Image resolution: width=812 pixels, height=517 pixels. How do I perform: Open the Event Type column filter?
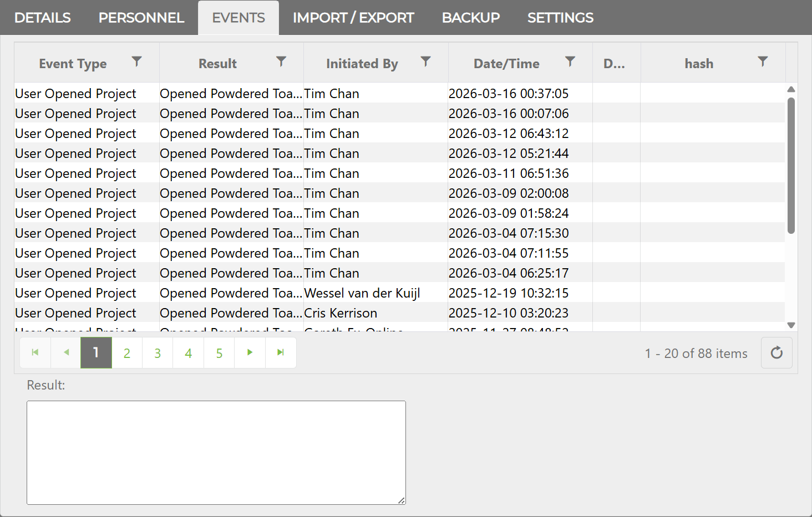(x=136, y=62)
